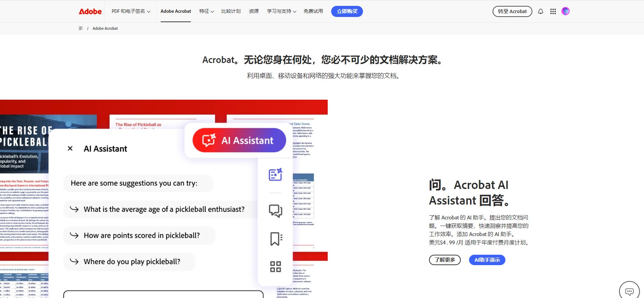644x298 pixels.
Task: Click the AI Assistant panel title
Action: pos(105,149)
